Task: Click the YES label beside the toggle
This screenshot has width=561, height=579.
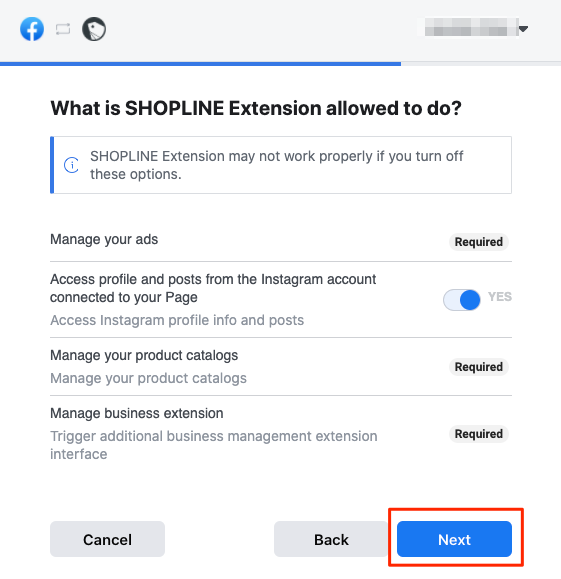Action: click(x=500, y=297)
